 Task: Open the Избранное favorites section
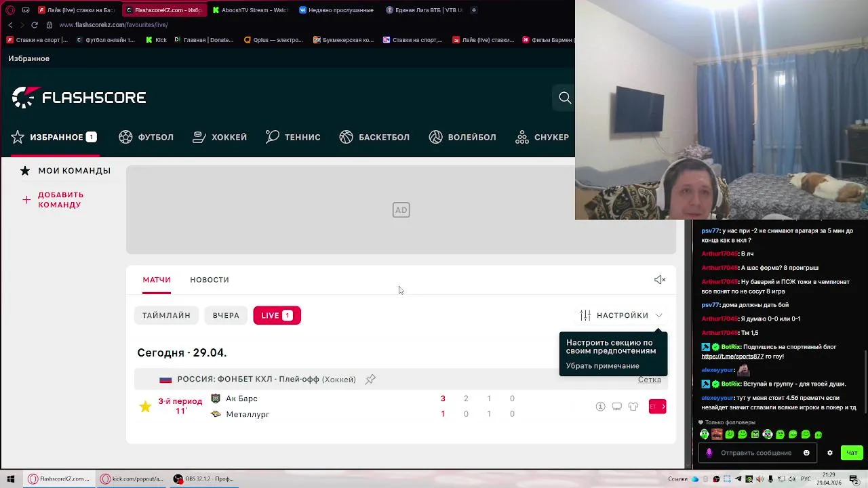(54, 137)
